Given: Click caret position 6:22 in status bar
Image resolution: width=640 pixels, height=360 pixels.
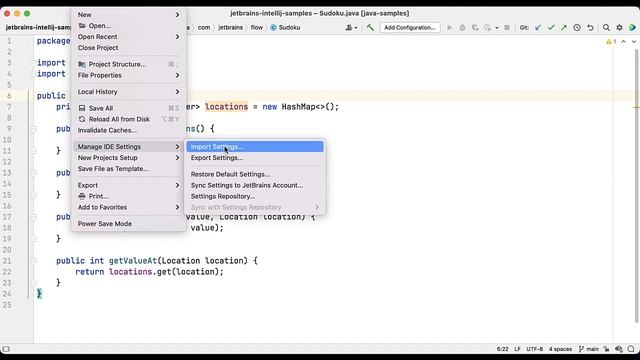Looking at the screenshot, I should (502, 349).
